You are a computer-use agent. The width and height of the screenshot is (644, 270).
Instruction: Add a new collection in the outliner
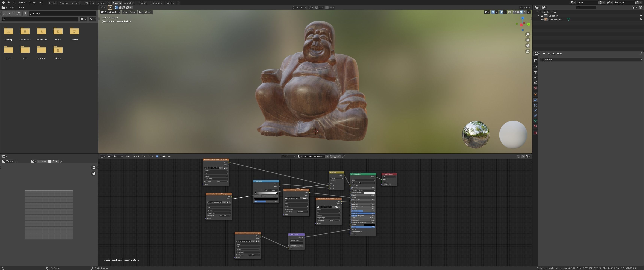(640, 7)
